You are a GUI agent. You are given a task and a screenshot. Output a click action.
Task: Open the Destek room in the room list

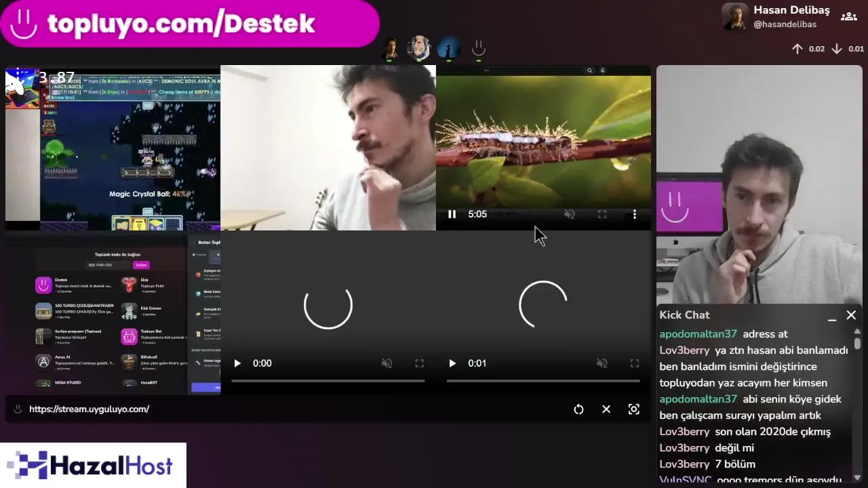click(75, 285)
